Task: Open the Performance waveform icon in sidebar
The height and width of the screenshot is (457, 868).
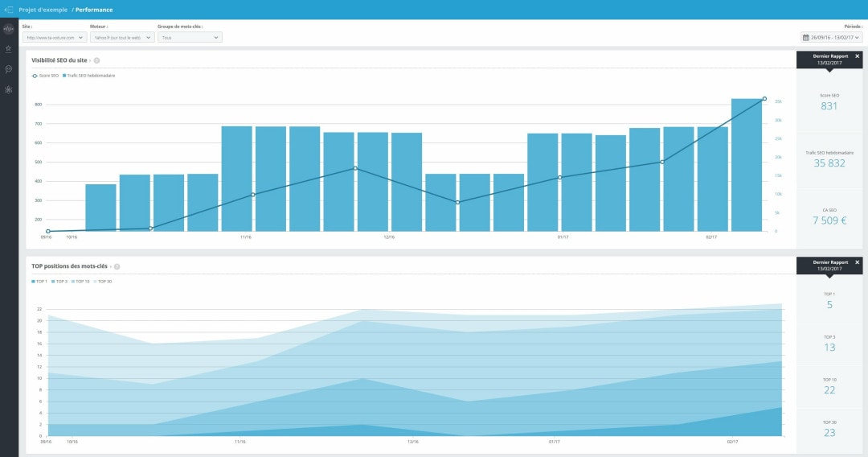Action: 9,29
